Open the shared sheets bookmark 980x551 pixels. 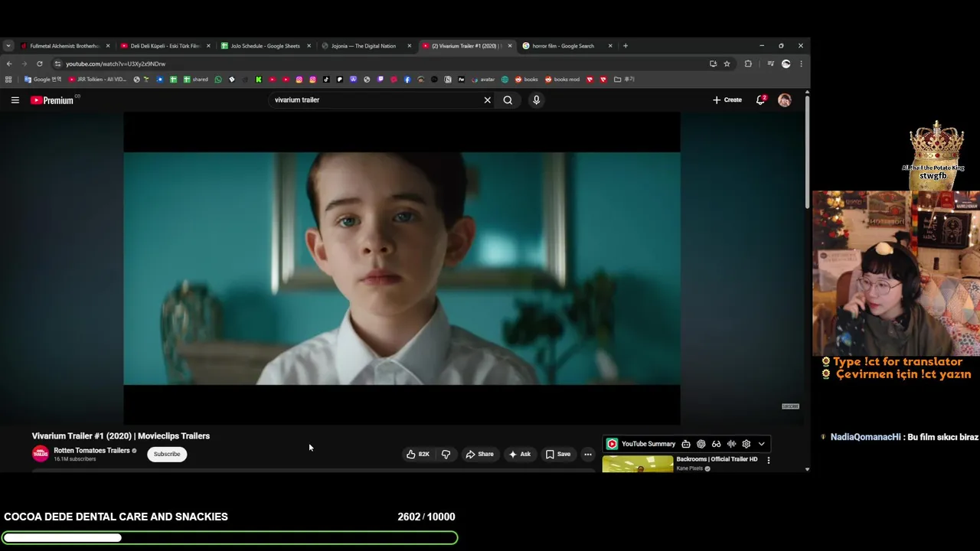pyautogui.click(x=195, y=80)
